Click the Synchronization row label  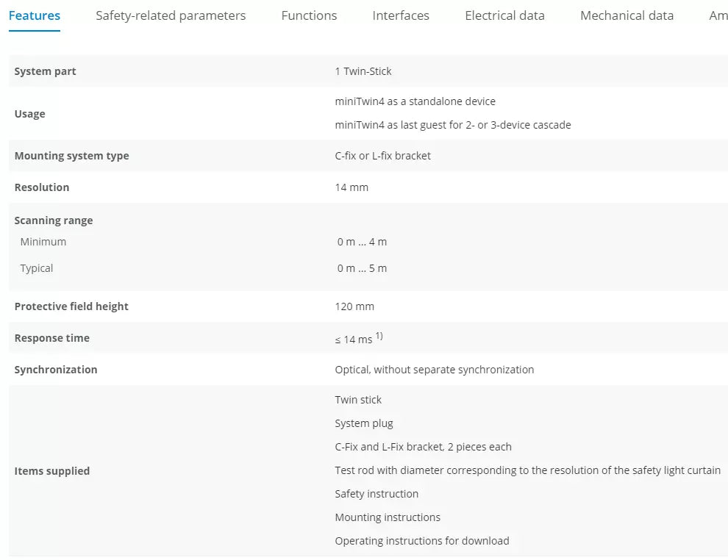point(56,370)
